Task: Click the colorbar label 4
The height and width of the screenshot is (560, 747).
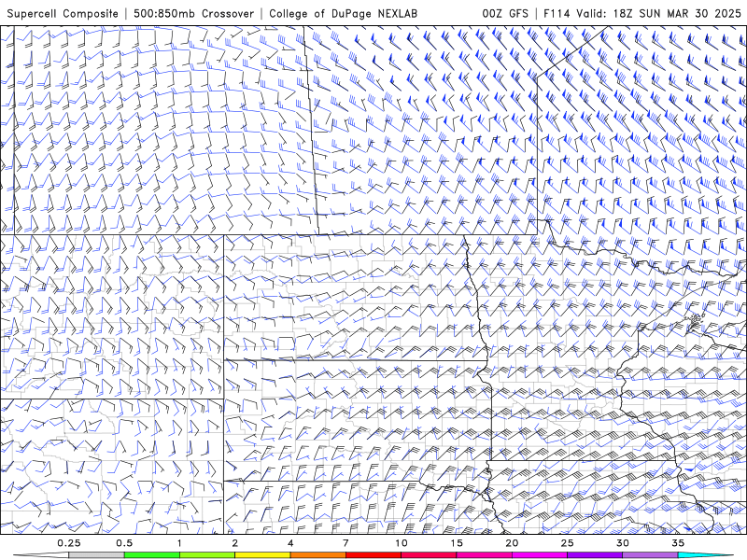Action: pos(290,543)
